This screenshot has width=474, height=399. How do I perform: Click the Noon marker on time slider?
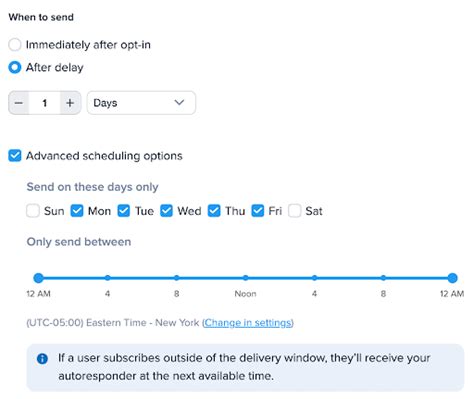(246, 278)
